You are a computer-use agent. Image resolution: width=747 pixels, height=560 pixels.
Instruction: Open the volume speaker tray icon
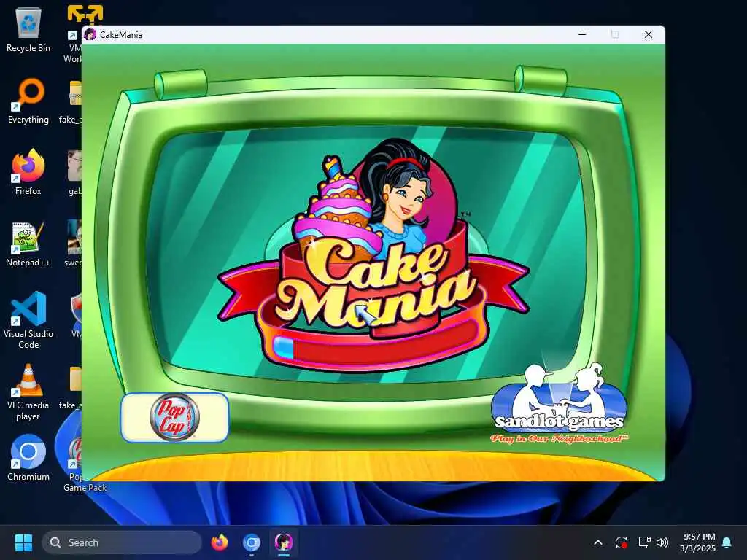click(662, 542)
